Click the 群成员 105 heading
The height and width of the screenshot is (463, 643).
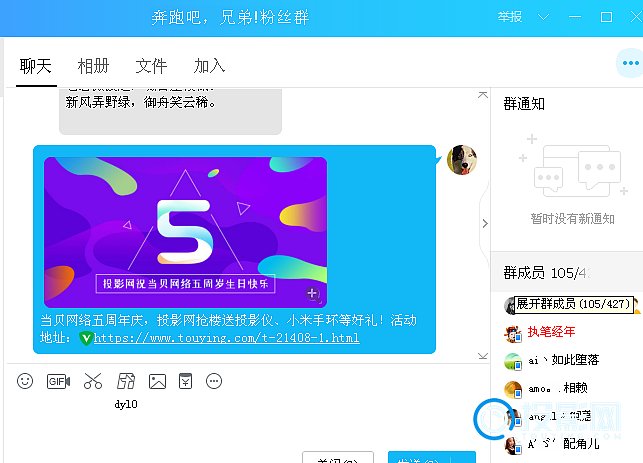545,273
